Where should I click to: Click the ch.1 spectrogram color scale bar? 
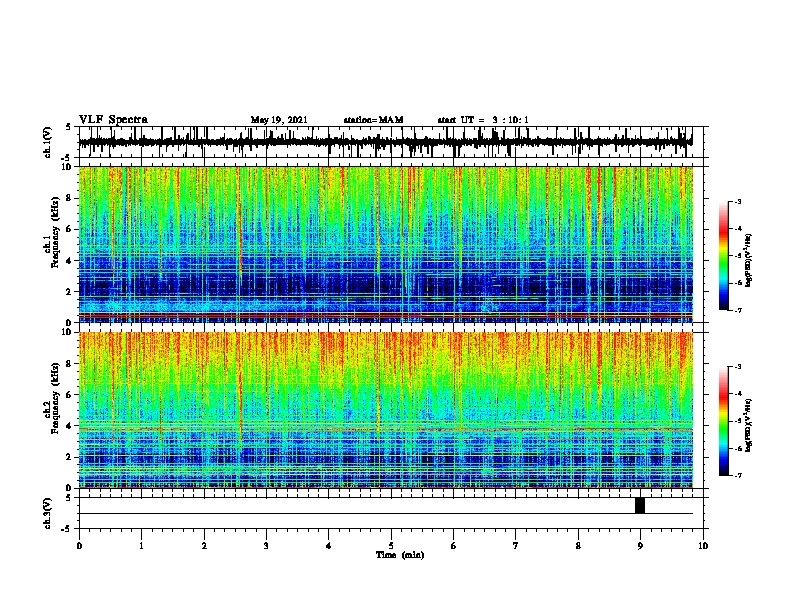724,256
